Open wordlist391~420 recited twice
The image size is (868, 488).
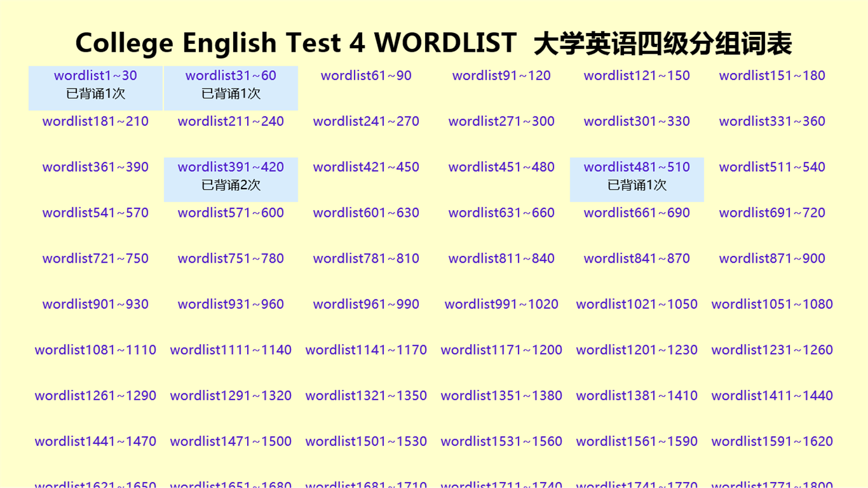231,167
